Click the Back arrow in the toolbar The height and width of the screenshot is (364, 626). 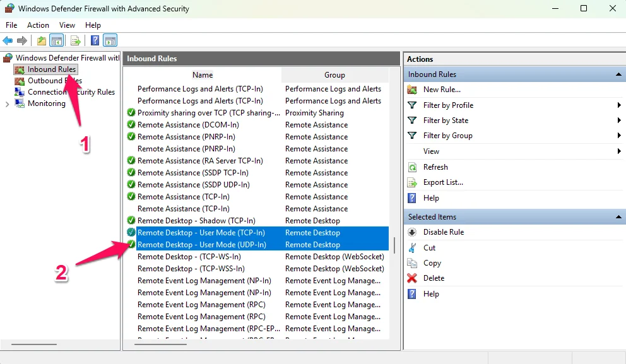pos(8,40)
